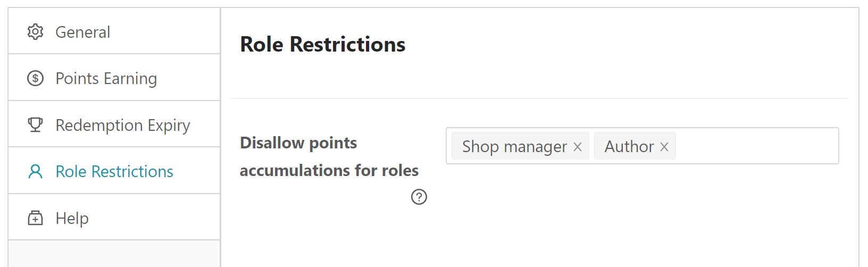Image resolution: width=868 pixels, height=267 pixels.
Task: Click the Role Restrictions page heading
Action: [322, 44]
